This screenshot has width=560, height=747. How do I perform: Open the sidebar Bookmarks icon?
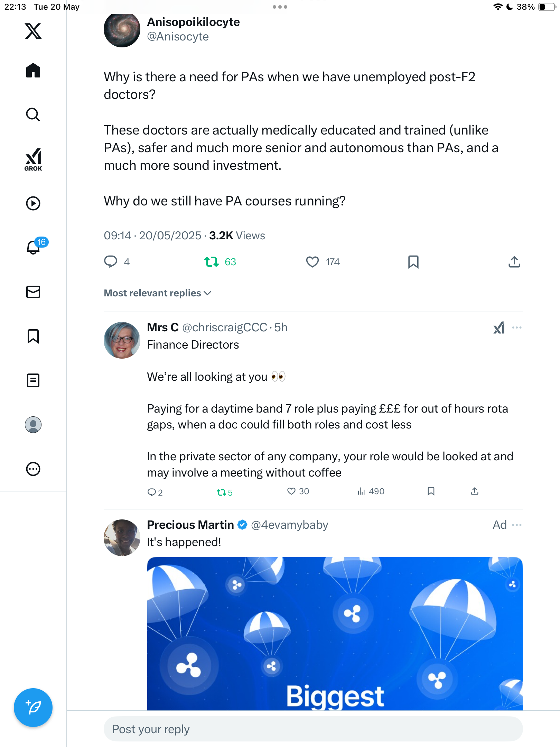pos(33,336)
